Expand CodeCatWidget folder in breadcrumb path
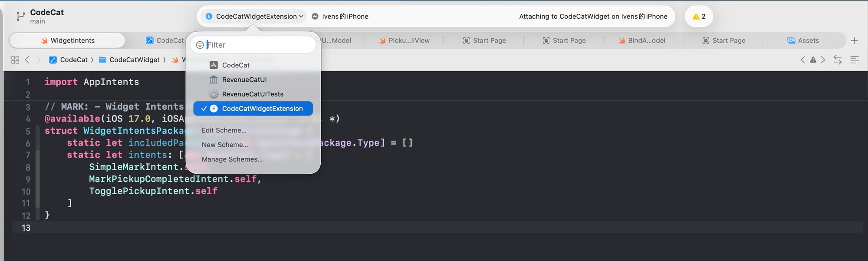This screenshot has width=868, height=261. [x=134, y=60]
